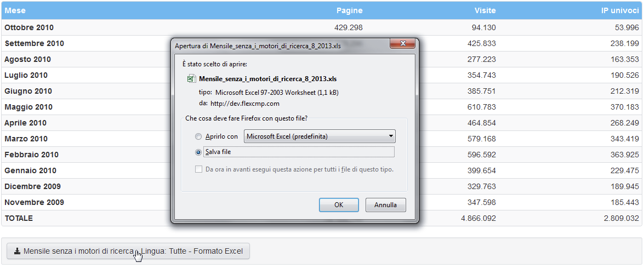Select the Gennaio 2010 row label
The height and width of the screenshot is (268, 644).
(30, 170)
